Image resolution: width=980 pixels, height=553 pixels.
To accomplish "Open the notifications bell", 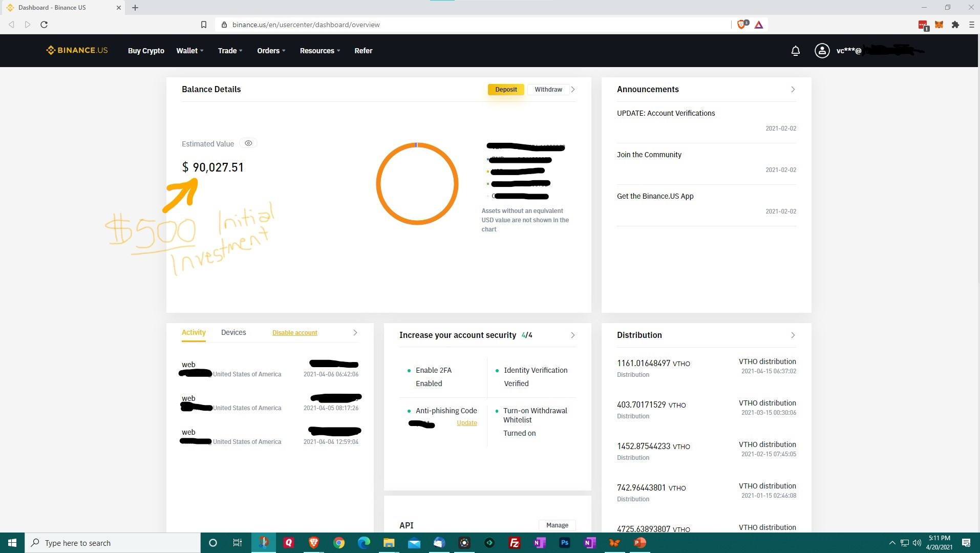I will pos(795,51).
